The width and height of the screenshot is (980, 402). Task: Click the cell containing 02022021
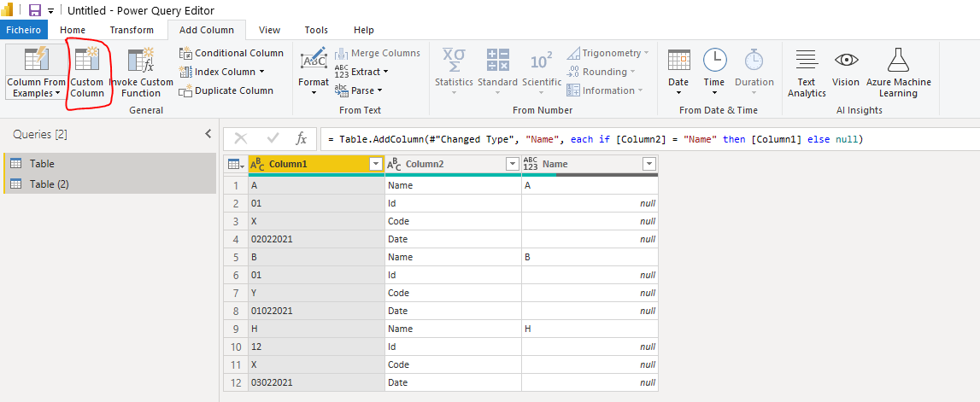[316, 239]
